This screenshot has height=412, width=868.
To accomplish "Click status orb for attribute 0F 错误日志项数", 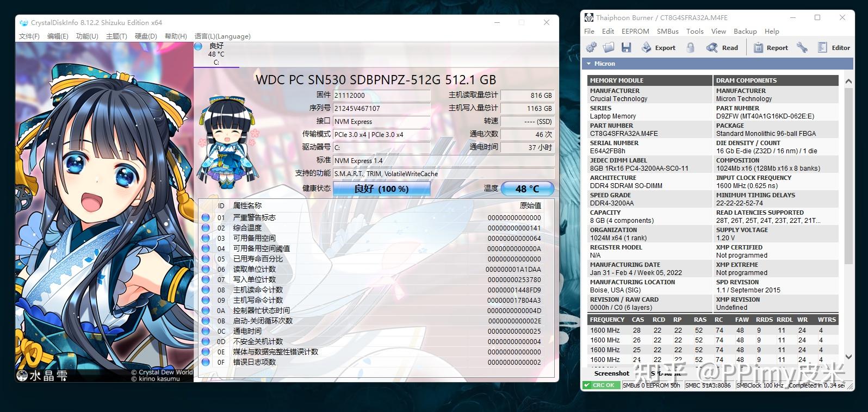I will pos(206,362).
